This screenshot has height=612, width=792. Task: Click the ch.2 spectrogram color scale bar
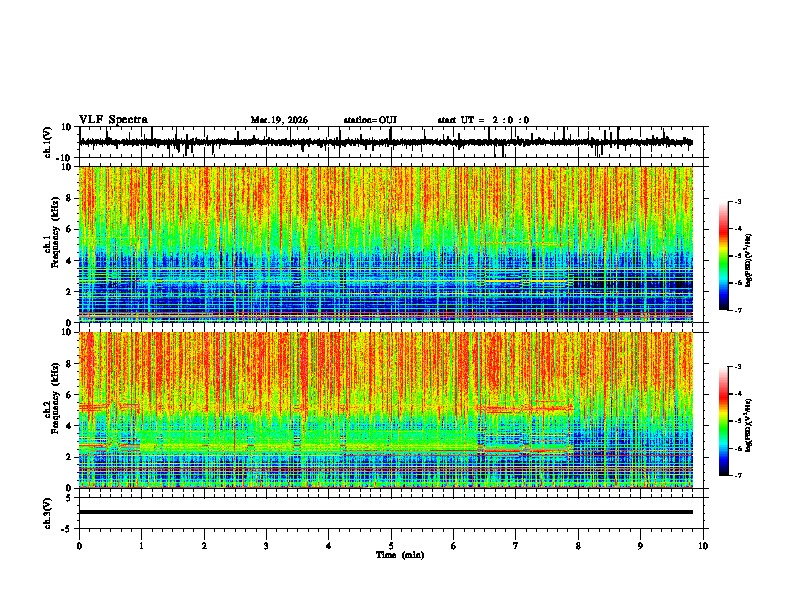[724, 421]
